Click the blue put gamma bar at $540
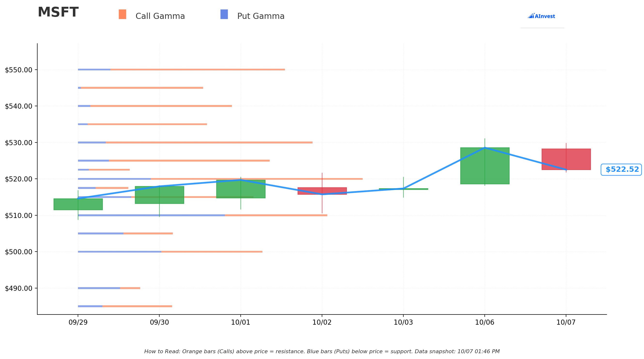This screenshot has width=644, height=359. 84,106
